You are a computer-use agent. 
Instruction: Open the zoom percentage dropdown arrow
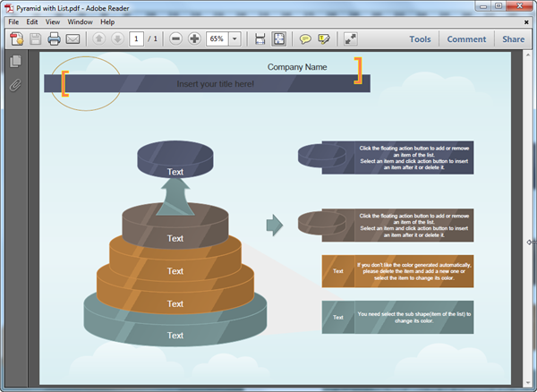[x=234, y=39]
